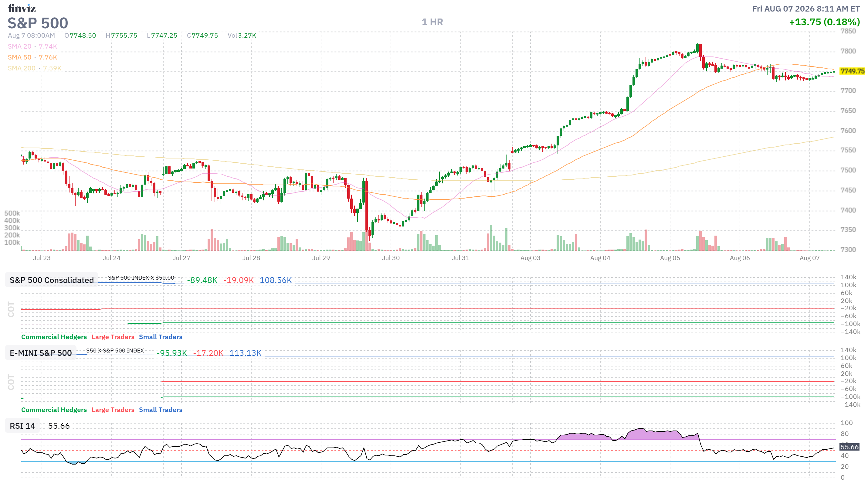This screenshot has width=868, height=487.
Task: Click the date and time stamp header
Action: (806, 9)
